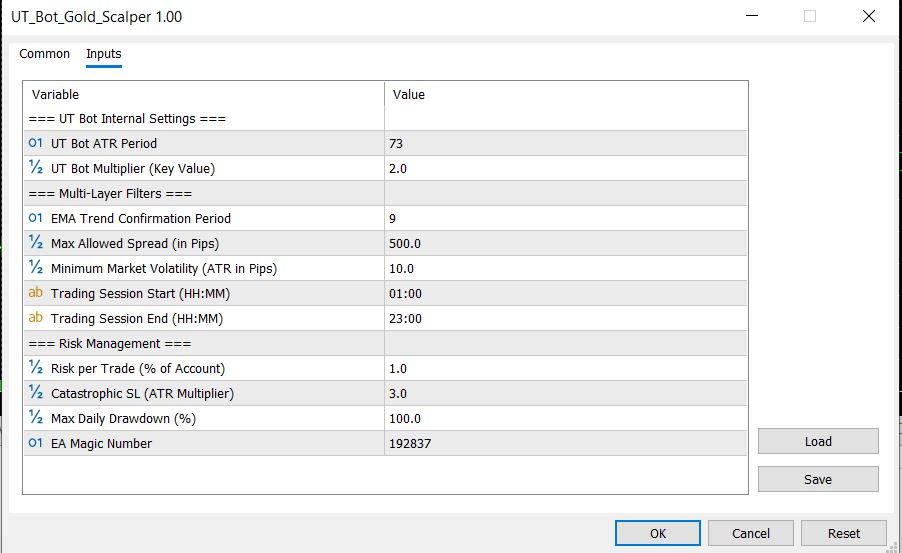Click the Multi-Layer Filters header row
The height and width of the screenshot is (553, 902).
point(385,193)
